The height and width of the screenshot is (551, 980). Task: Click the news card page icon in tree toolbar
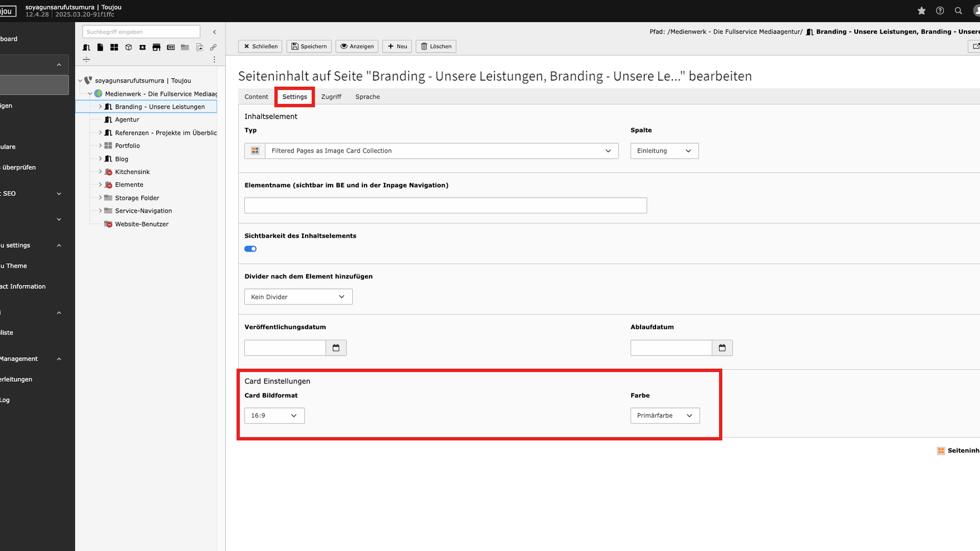pos(171,47)
